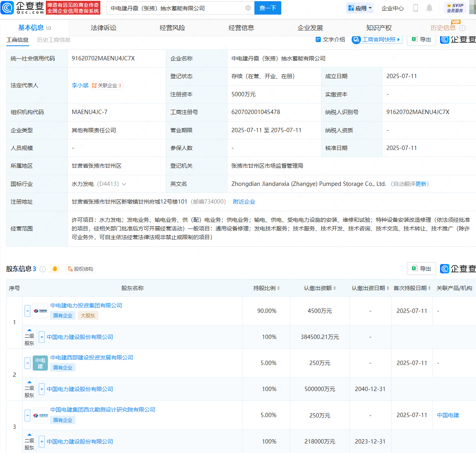Switch to the 法律诉讼 tab
Image resolution: width=476 pixels, height=453 pixels.
pyautogui.click(x=103, y=28)
